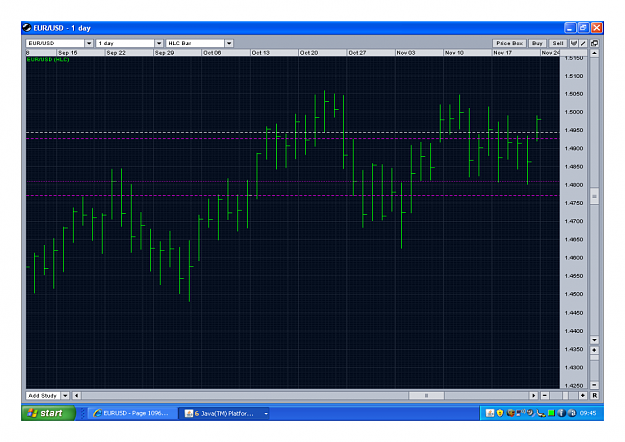625x442 pixels.
Task: Click the horizontal zoom-out minus button
Action: pyautogui.click(x=545, y=395)
